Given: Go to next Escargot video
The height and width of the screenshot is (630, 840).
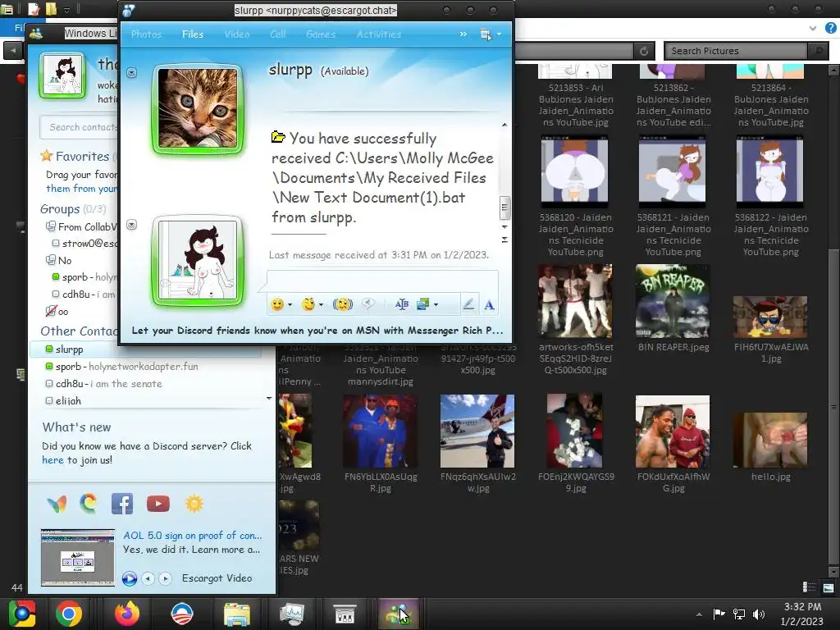Looking at the screenshot, I should tap(166, 578).
